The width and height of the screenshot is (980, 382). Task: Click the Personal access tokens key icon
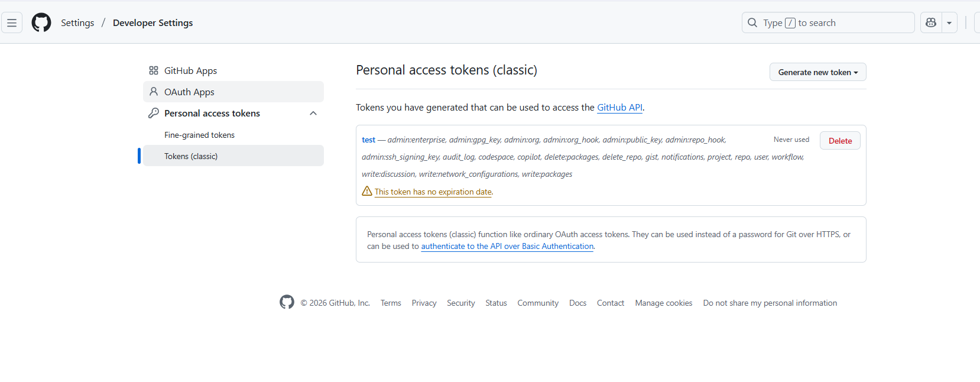(154, 113)
